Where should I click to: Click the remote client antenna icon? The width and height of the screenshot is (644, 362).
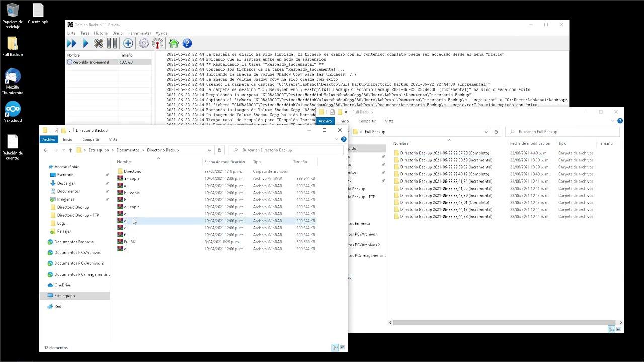point(157,43)
